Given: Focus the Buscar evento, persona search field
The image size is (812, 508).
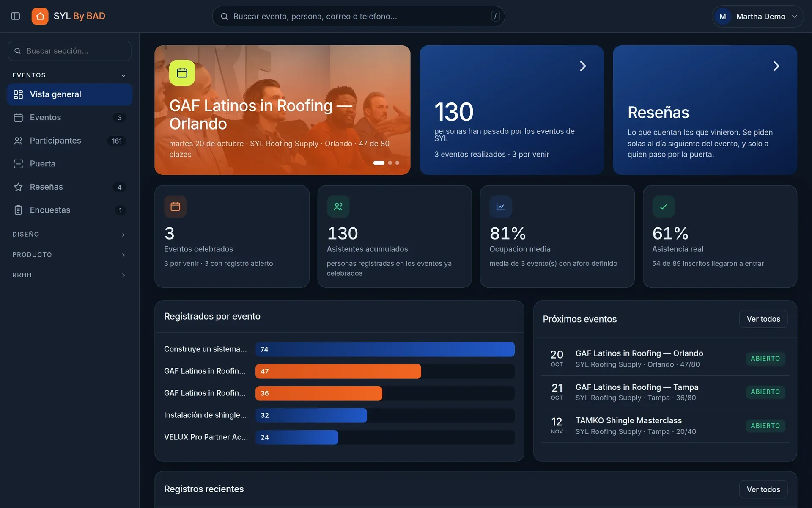Looking at the screenshot, I should (x=358, y=17).
